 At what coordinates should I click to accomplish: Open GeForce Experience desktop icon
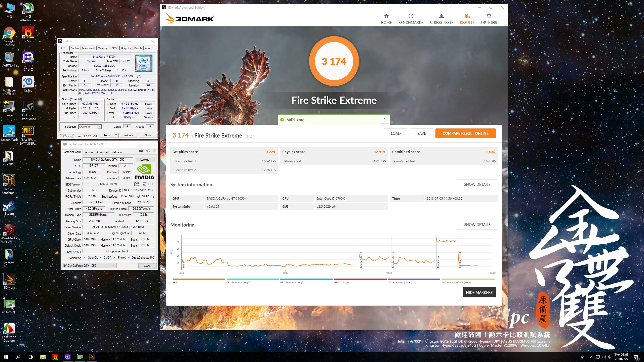click(28, 111)
